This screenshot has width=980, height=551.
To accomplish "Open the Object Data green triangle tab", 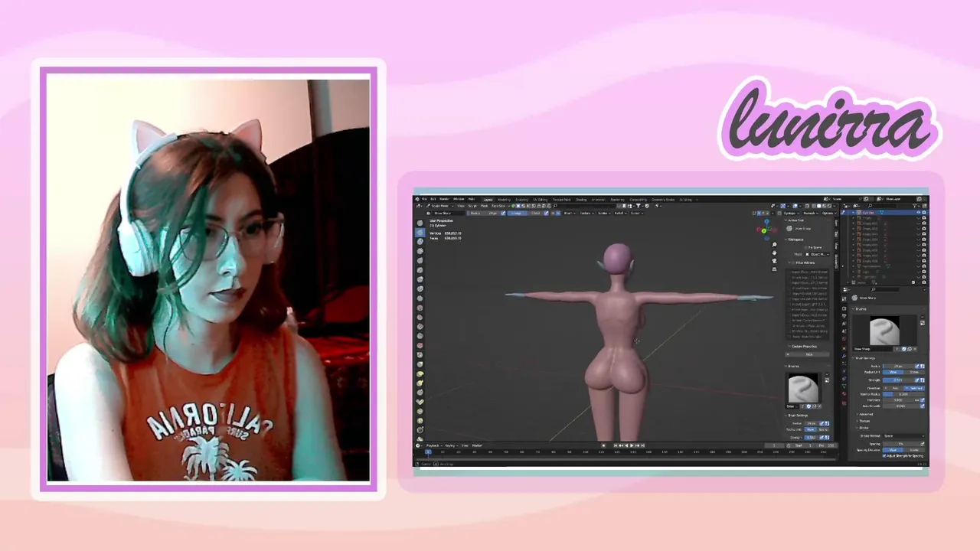I will pyautogui.click(x=844, y=386).
